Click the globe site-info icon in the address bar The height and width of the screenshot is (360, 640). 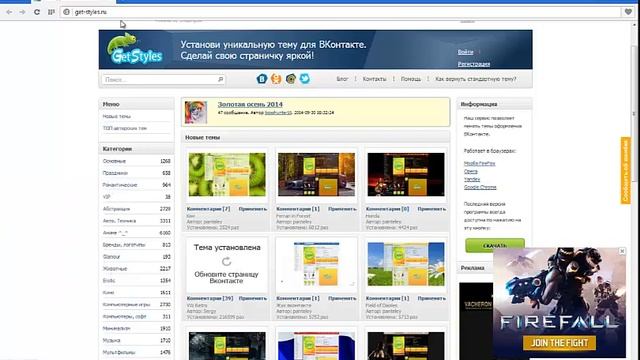tap(67, 12)
